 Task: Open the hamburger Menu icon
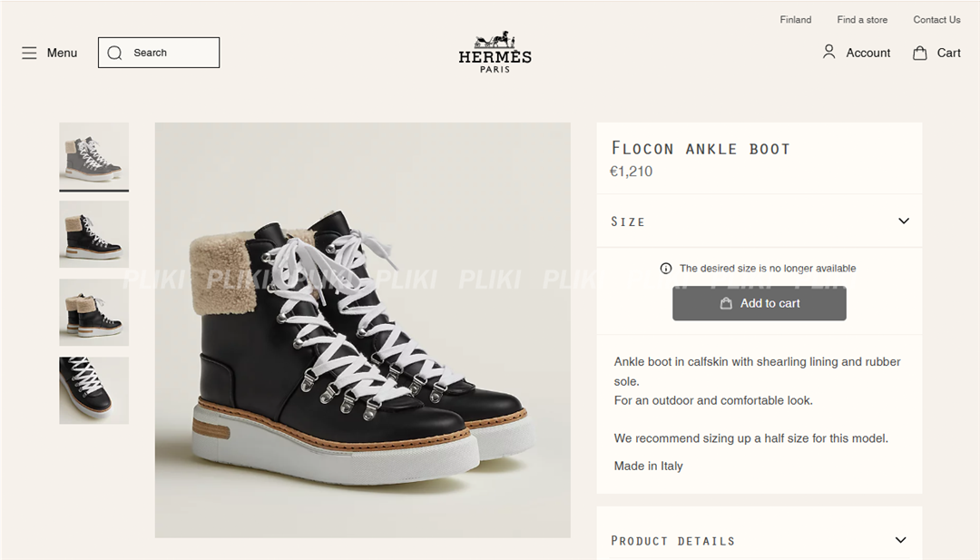[29, 52]
